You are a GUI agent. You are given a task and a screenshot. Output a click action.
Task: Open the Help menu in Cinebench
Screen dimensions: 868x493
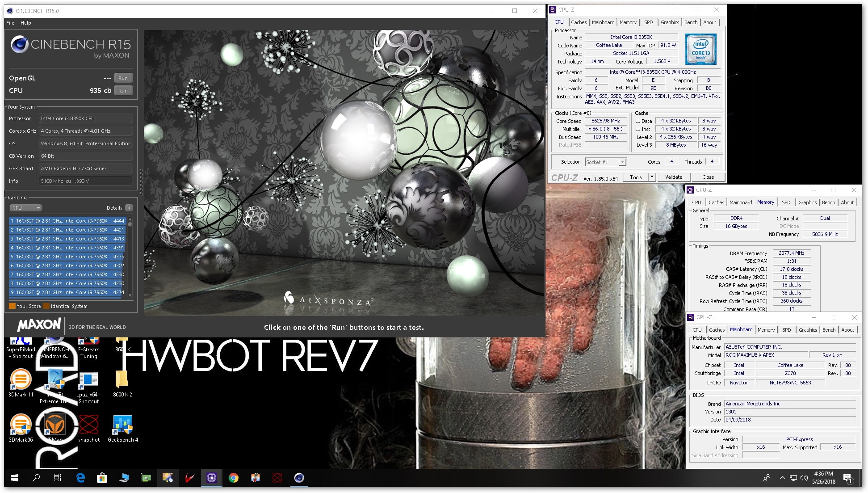click(26, 23)
